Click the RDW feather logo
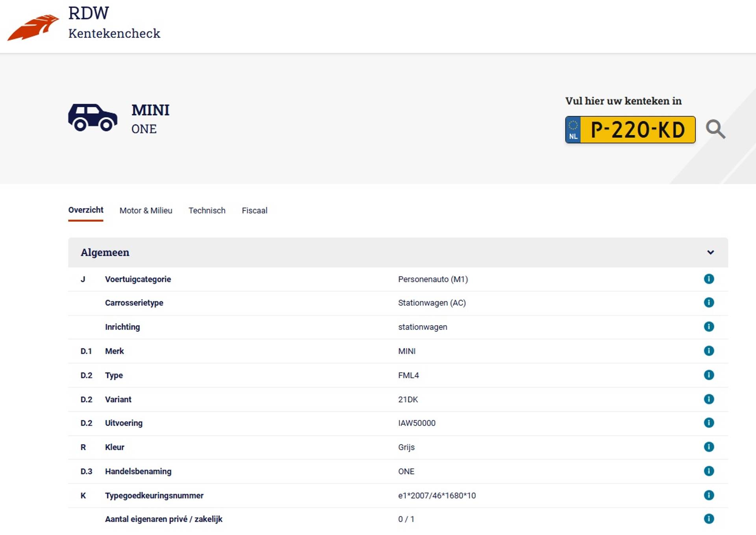 pyautogui.click(x=33, y=27)
